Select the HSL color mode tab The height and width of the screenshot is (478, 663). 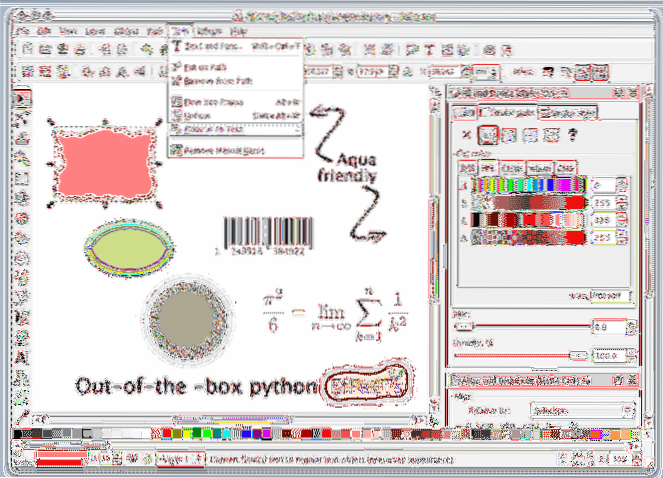coord(488,167)
